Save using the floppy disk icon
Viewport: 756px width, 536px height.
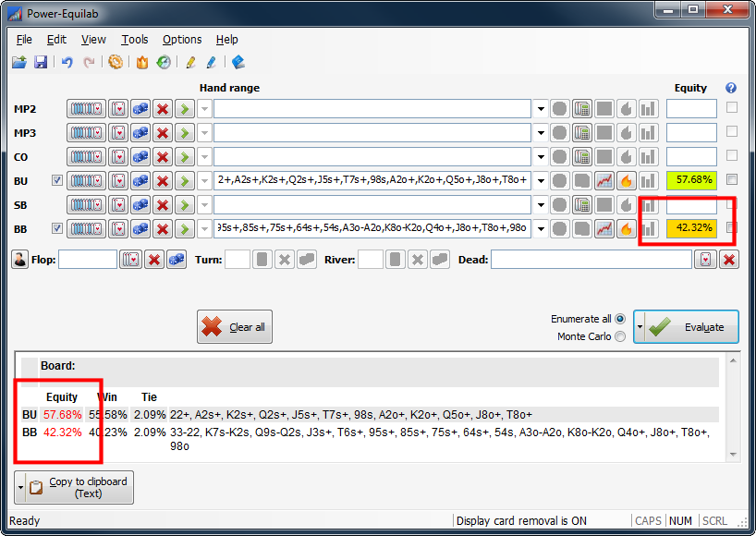(x=41, y=62)
